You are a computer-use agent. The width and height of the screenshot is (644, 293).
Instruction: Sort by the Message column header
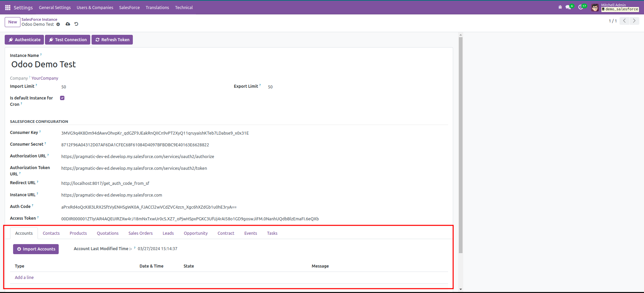pos(320,266)
